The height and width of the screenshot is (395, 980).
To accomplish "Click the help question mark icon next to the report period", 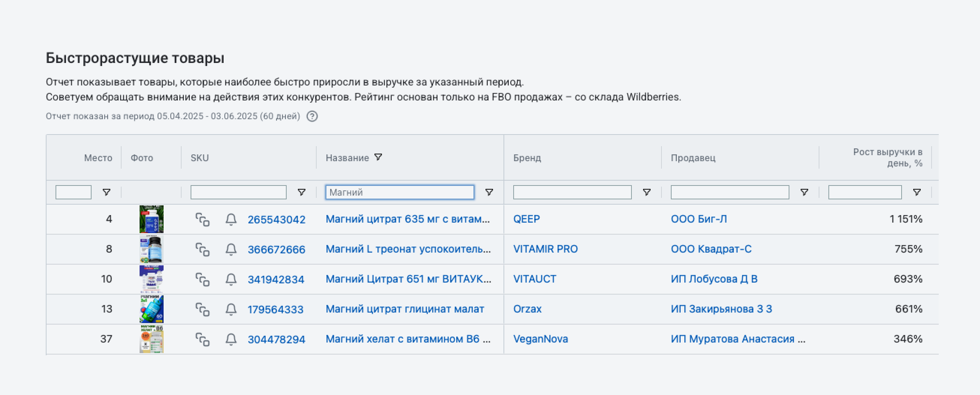I will coord(312,116).
